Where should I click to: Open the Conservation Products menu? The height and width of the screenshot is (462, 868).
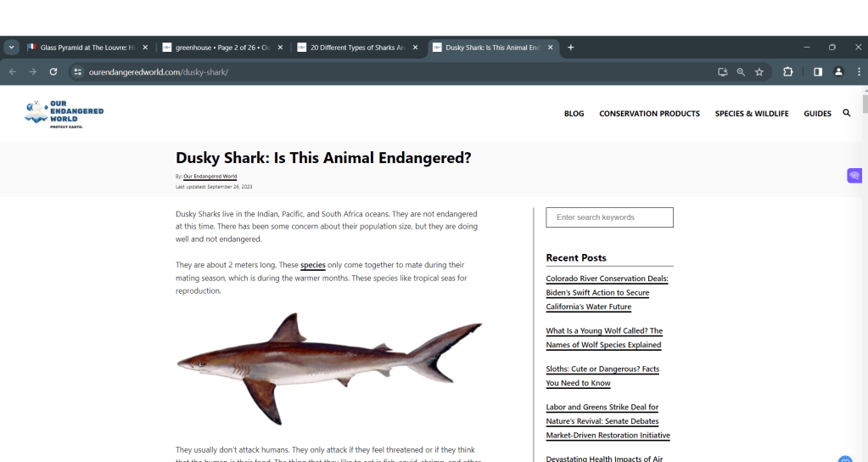coord(649,114)
